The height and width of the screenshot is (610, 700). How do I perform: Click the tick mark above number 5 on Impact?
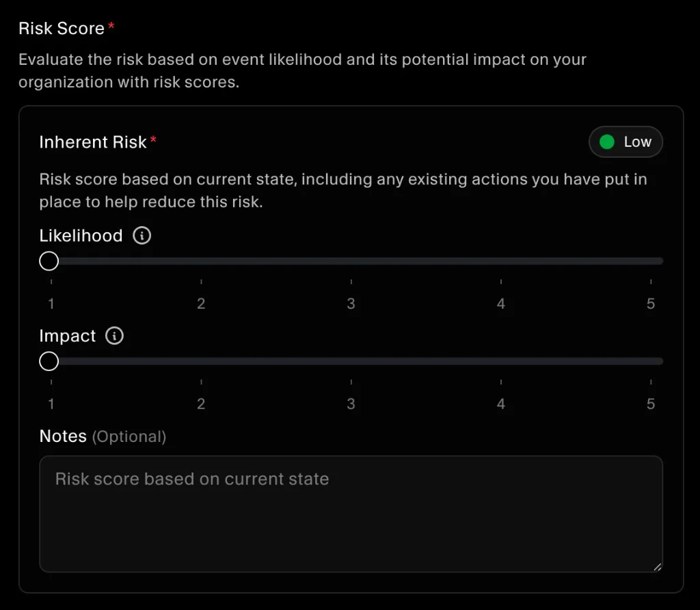coord(650,380)
